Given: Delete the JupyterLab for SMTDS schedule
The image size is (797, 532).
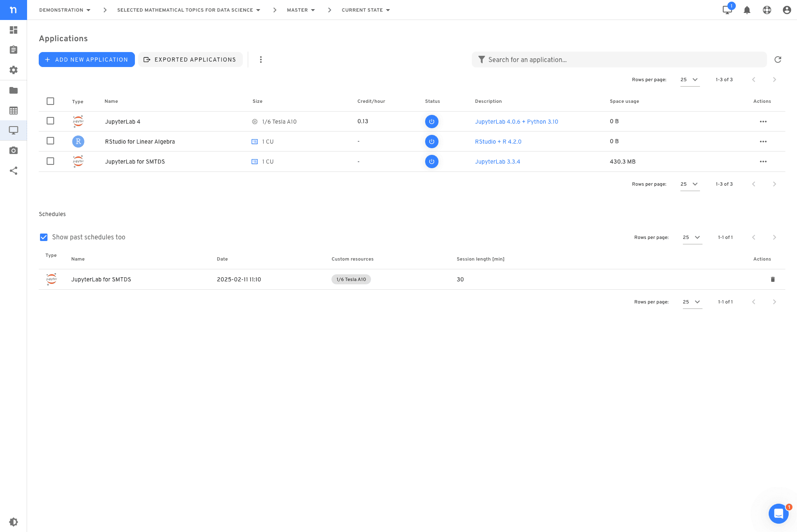Looking at the screenshot, I should click(x=773, y=279).
